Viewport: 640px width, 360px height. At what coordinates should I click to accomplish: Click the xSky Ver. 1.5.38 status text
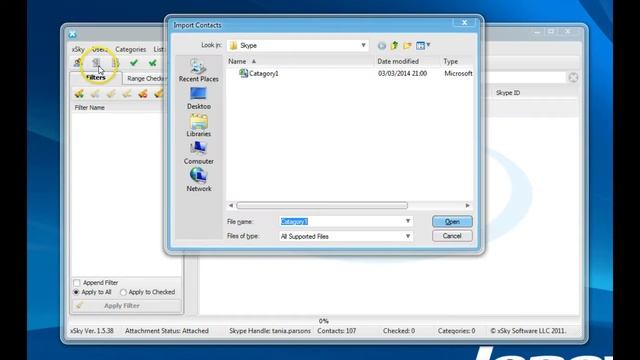pos(92,331)
